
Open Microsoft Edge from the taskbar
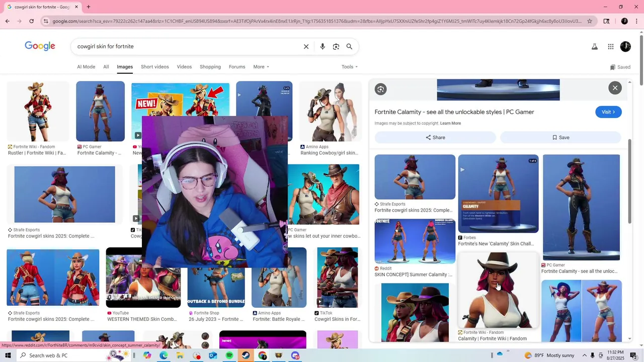[x=164, y=355]
